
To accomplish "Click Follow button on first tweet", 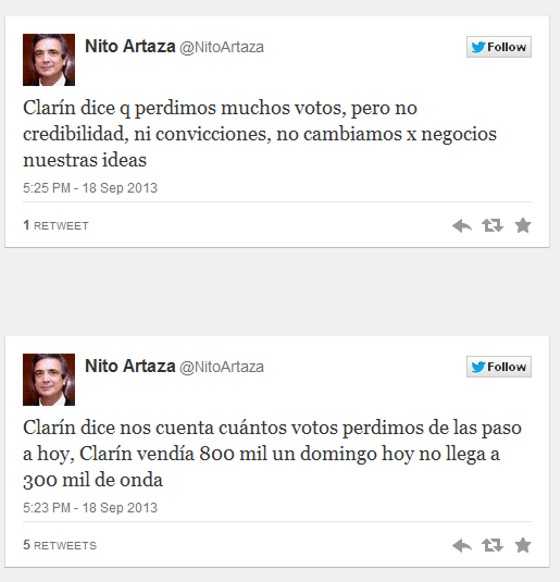I will (499, 47).
